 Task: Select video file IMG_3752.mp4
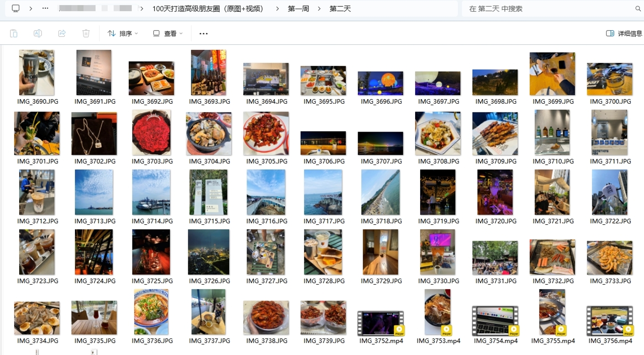380,323
